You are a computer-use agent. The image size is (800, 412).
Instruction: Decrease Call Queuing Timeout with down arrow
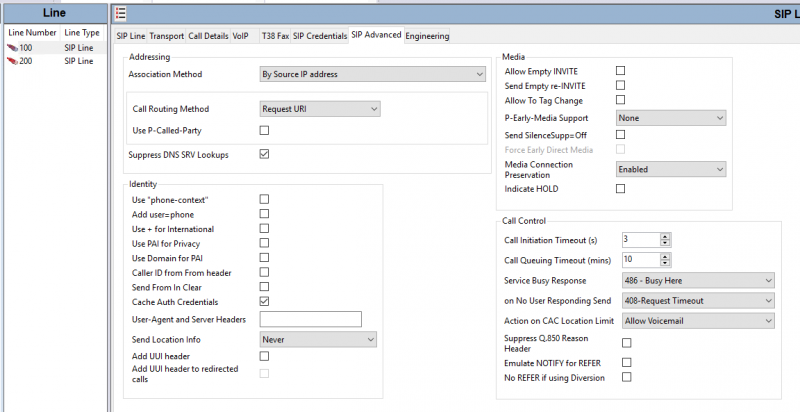click(x=665, y=263)
